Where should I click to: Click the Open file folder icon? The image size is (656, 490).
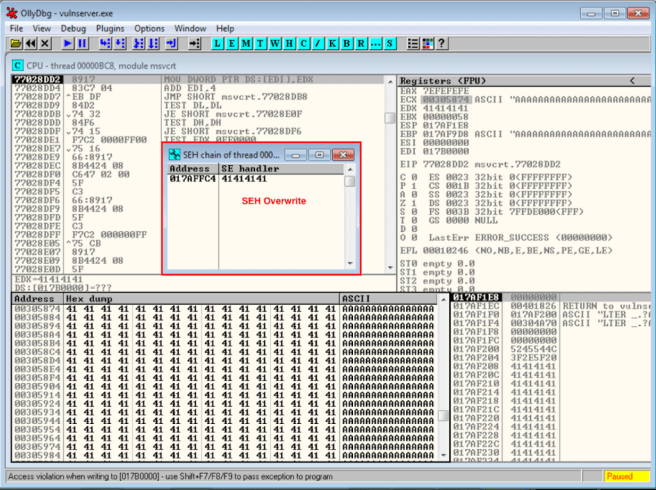15,44
